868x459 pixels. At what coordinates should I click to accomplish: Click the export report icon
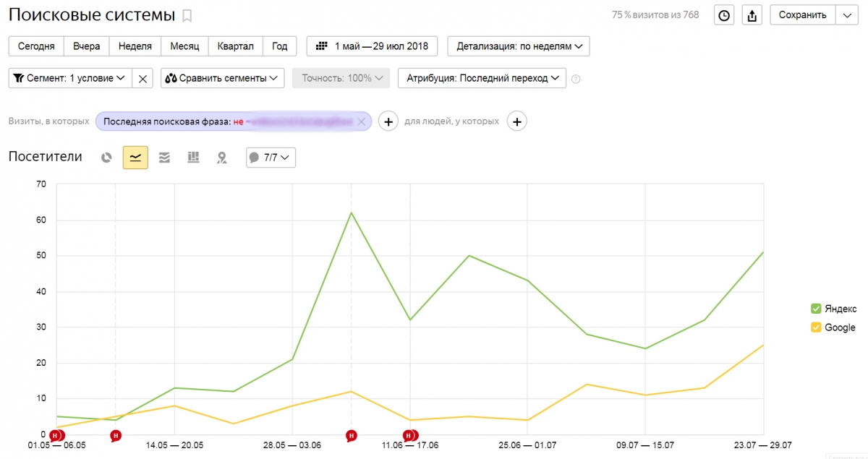[x=753, y=15]
